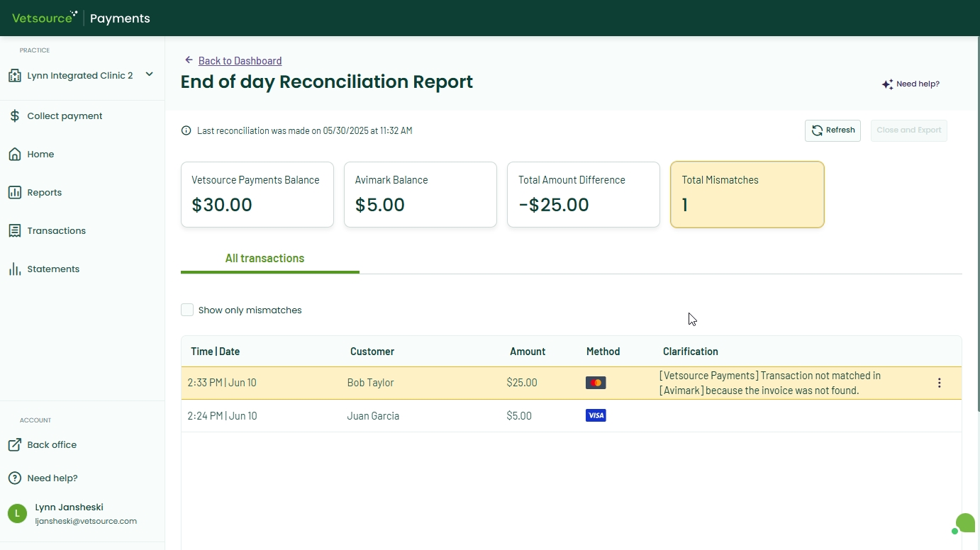Select the Bob Taylor customer cell

tap(370, 383)
